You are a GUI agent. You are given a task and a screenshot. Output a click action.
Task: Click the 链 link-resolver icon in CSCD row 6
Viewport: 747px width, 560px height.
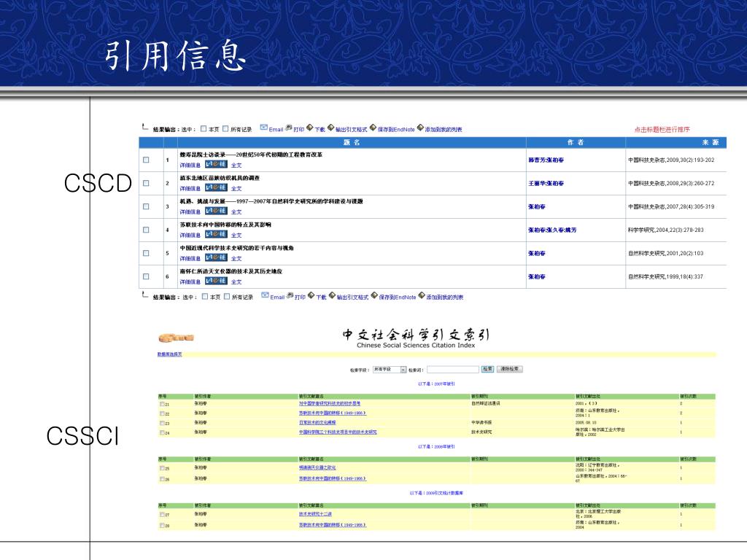tap(216, 281)
